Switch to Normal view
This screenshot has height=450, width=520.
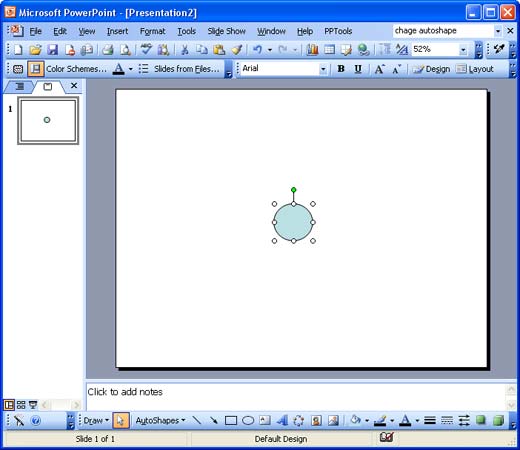click(9, 405)
